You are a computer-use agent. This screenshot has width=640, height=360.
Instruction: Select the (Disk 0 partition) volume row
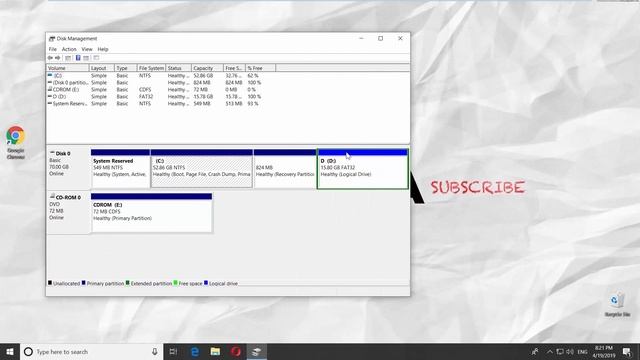coord(161,82)
